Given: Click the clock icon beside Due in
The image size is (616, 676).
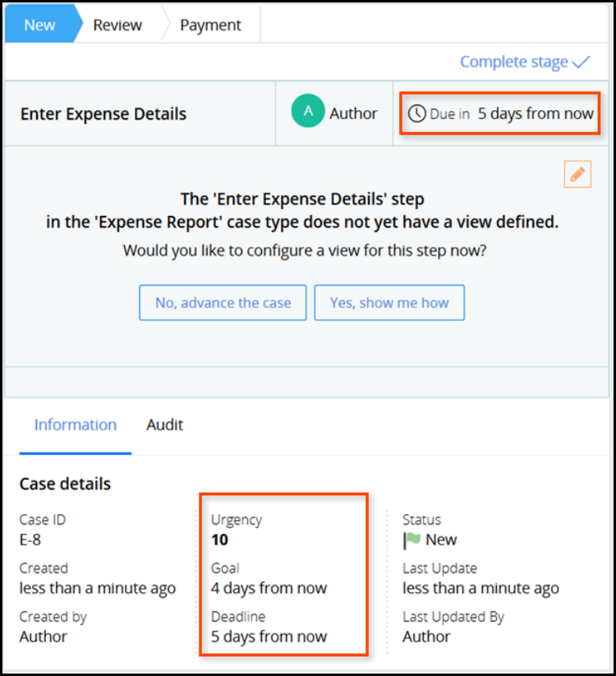Looking at the screenshot, I should (418, 113).
